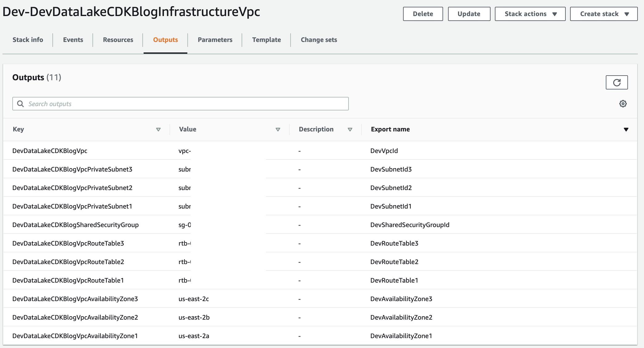Open the Change sets tab
Screen dimensions: 644x348
coord(319,40)
